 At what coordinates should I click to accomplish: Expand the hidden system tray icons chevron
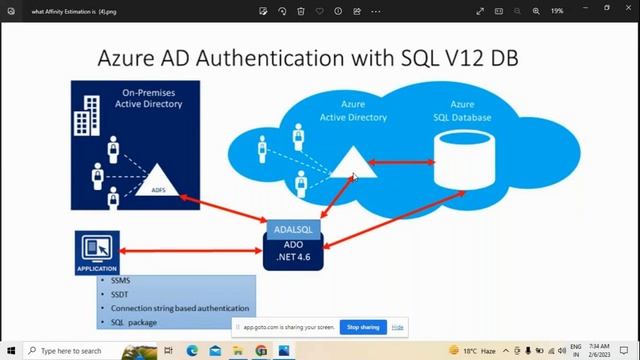point(506,351)
